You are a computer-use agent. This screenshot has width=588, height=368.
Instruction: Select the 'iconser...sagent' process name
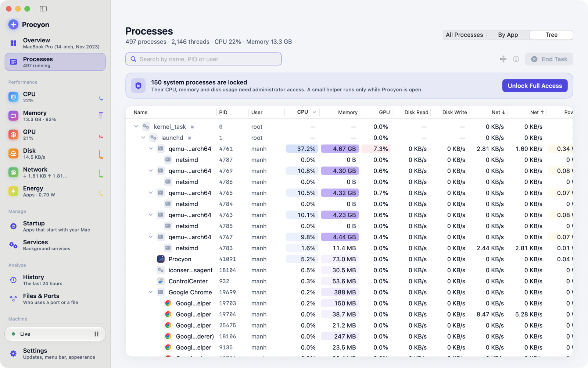190,270
